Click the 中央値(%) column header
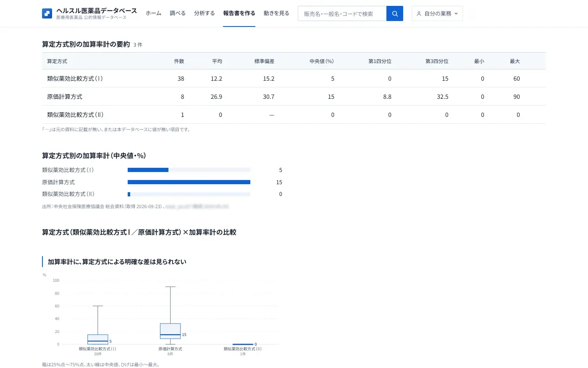 (322, 61)
